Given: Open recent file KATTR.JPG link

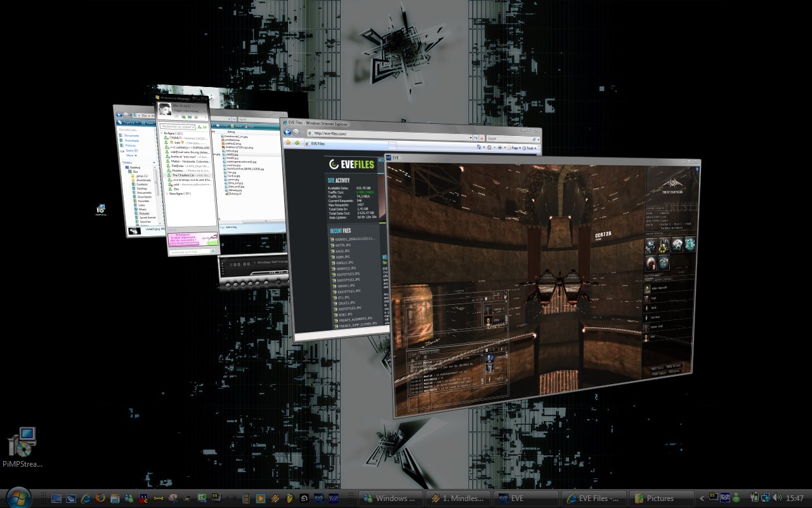Looking at the screenshot, I should pyautogui.click(x=343, y=244).
